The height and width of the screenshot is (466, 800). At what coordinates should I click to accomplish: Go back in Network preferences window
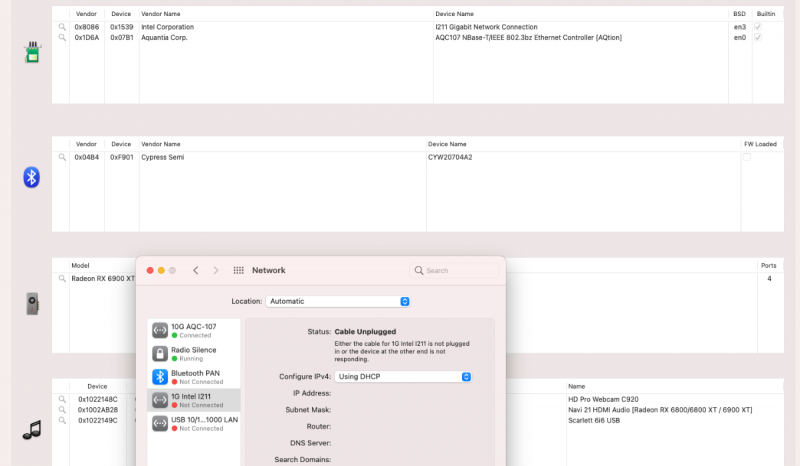pos(195,271)
